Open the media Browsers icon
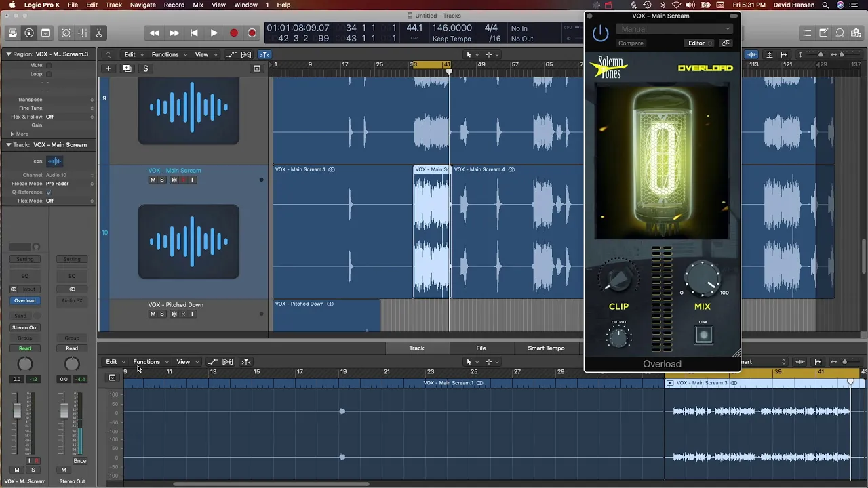Screen dimensions: 868x488 click(x=856, y=33)
